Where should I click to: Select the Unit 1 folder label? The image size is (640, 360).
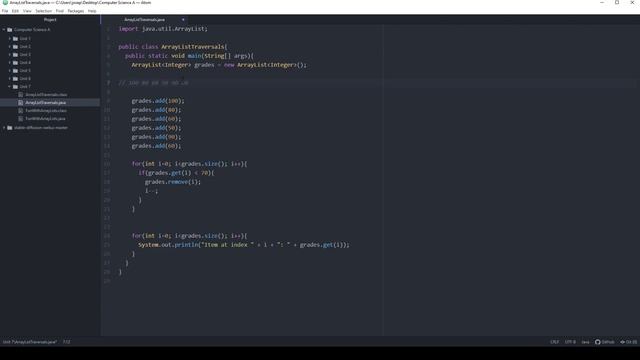pos(25,39)
